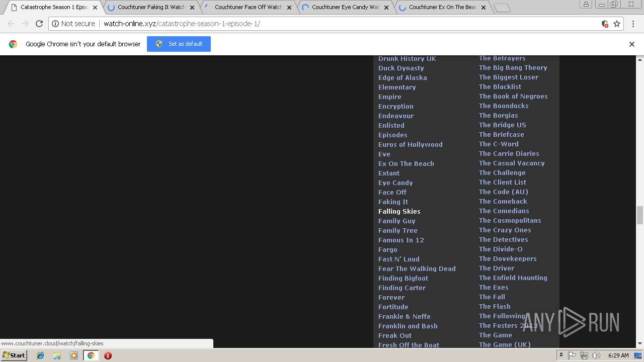The height and width of the screenshot is (362, 644).
Task: Open Faking It link
Action: pyautogui.click(x=393, y=202)
